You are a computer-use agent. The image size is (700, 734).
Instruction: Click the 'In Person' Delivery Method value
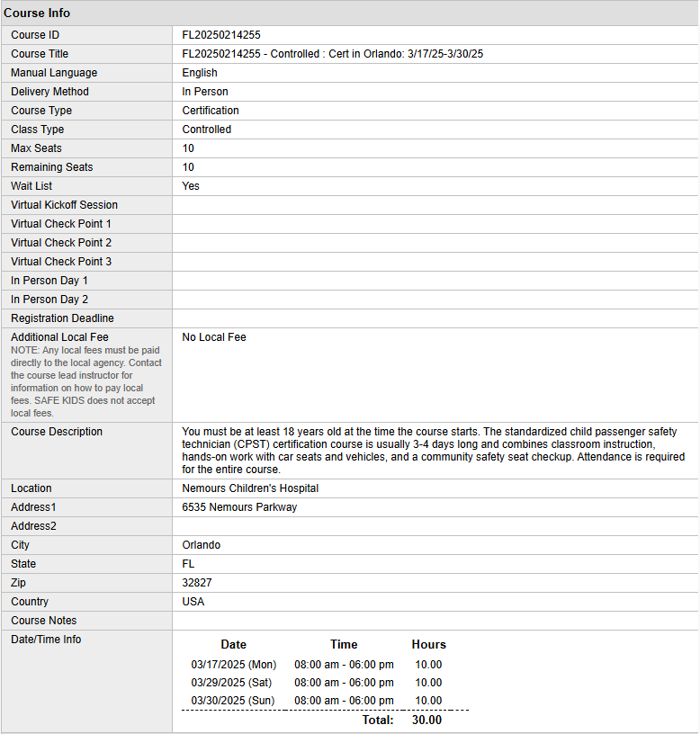tap(205, 92)
